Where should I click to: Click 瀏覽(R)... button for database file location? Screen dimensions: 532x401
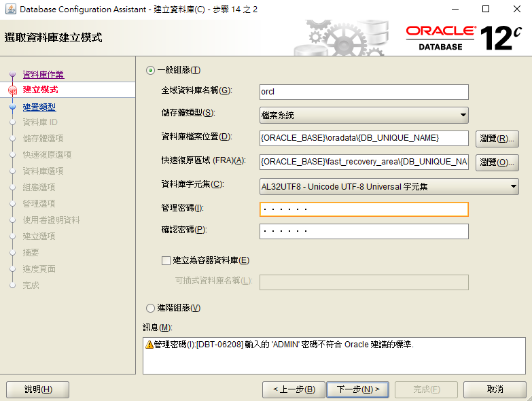(497, 139)
